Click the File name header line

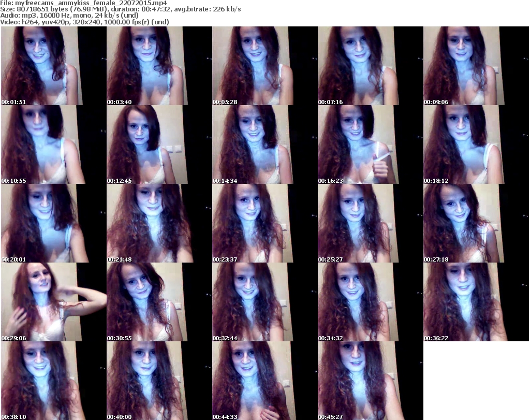coord(83,3)
